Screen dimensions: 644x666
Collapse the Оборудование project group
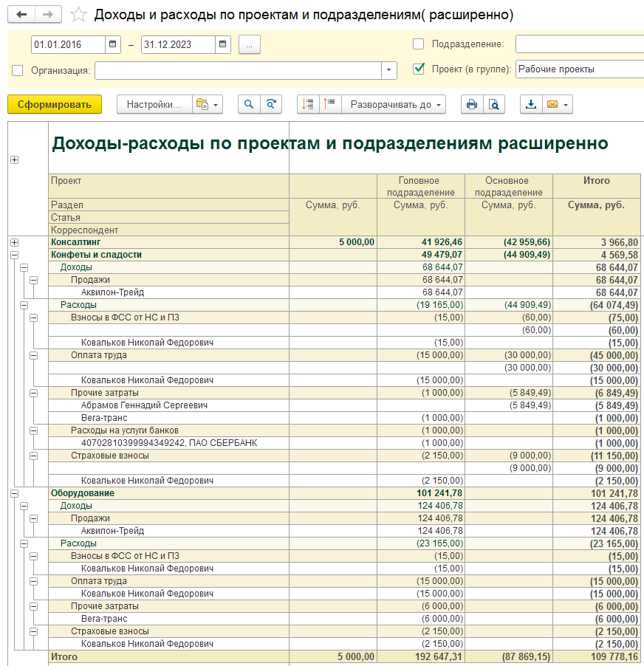tap(15, 493)
